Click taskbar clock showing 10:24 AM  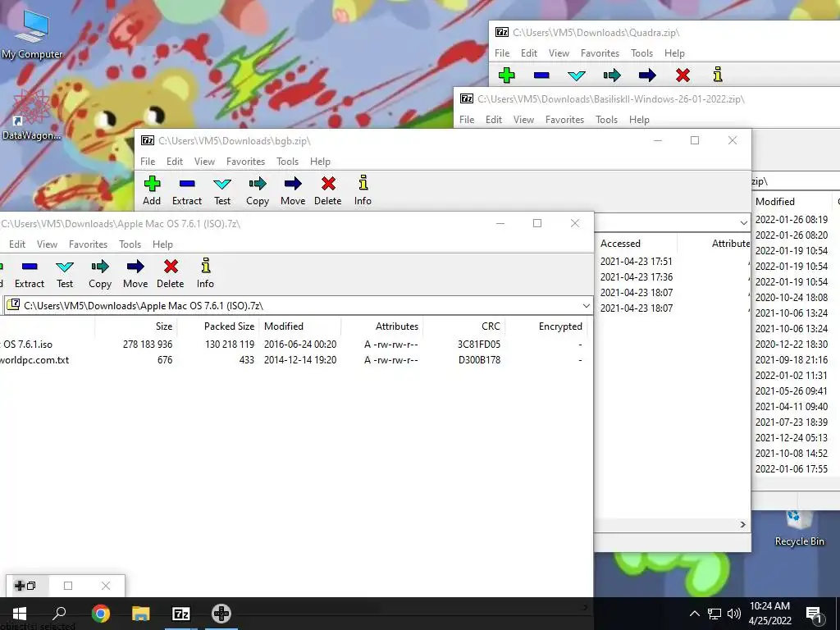769,614
